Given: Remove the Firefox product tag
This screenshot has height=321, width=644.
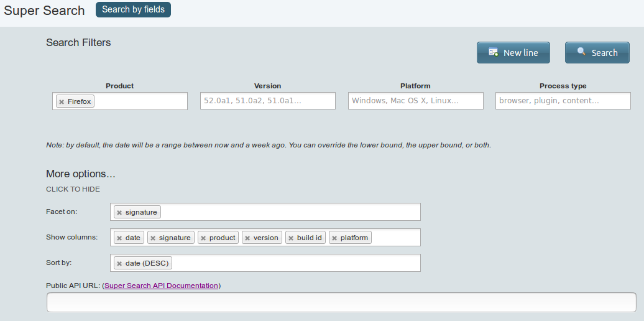Looking at the screenshot, I should (x=62, y=101).
